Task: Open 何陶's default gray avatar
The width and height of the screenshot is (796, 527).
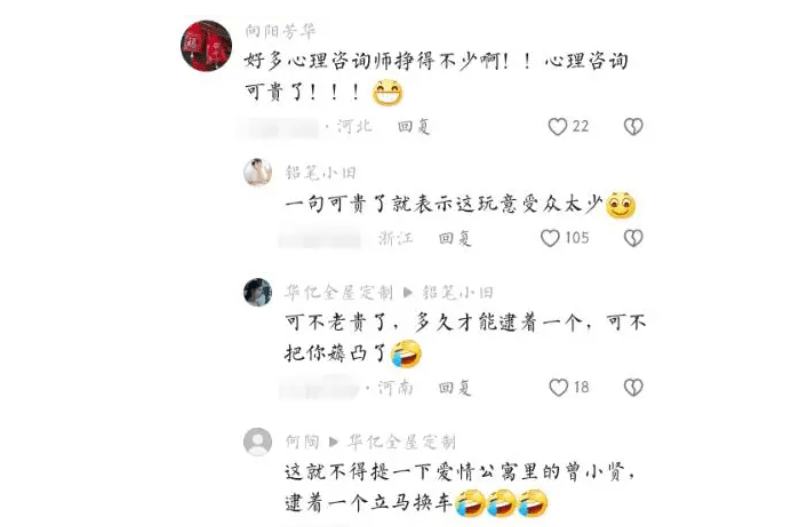Action: pyautogui.click(x=258, y=442)
